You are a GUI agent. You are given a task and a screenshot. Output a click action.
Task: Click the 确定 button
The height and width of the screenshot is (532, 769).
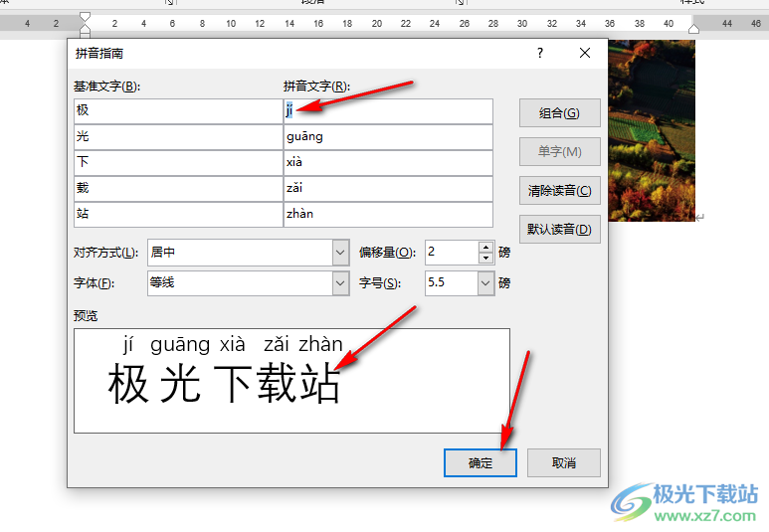tap(481, 462)
